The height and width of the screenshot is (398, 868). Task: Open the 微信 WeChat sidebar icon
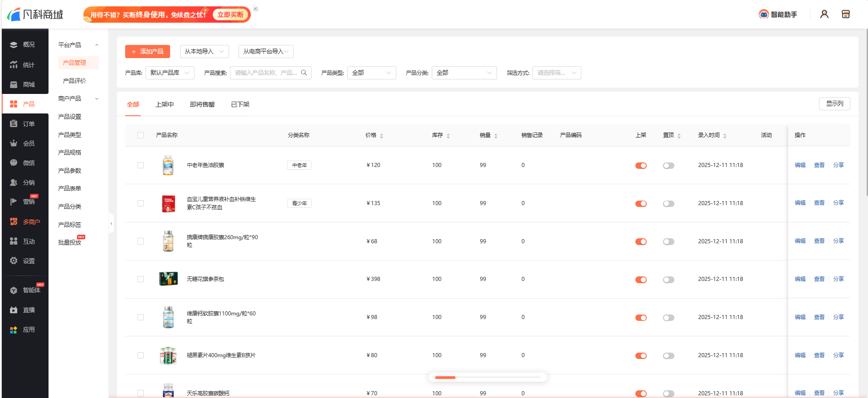[14, 163]
